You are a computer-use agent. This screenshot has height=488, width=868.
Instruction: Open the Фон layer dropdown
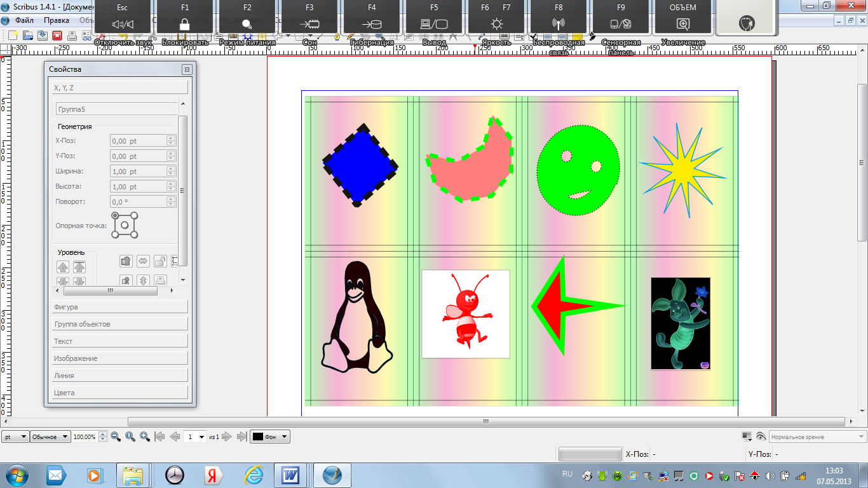click(270, 437)
